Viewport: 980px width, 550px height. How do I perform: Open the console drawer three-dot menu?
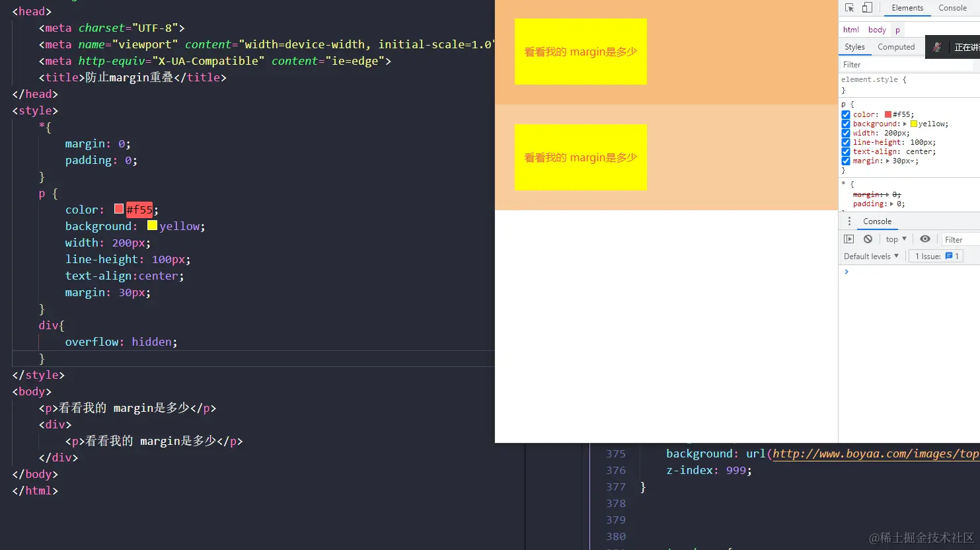click(x=850, y=221)
